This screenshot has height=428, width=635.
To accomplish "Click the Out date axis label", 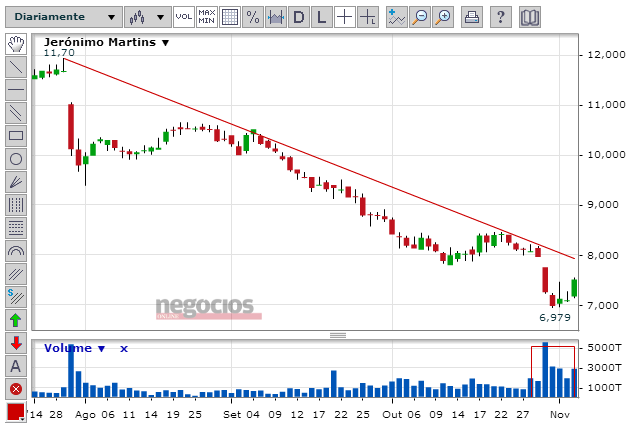I will 392,415.
